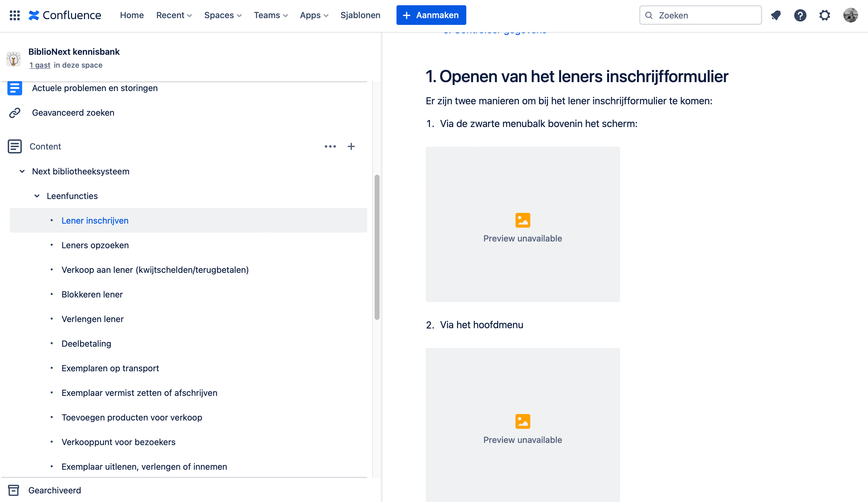Open the 1 gast link
This screenshot has width=868, height=502.
pyautogui.click(x=40, y=65)
